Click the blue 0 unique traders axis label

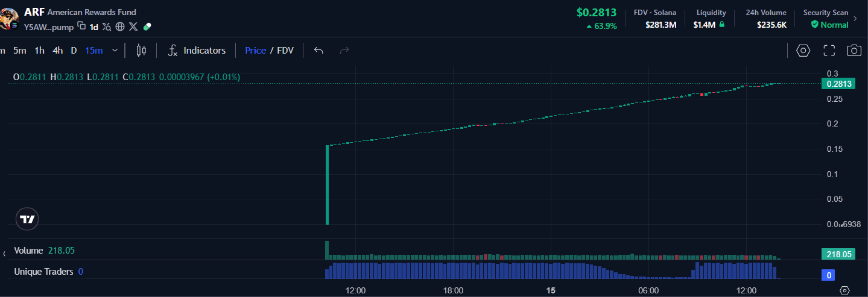[829, 275]
